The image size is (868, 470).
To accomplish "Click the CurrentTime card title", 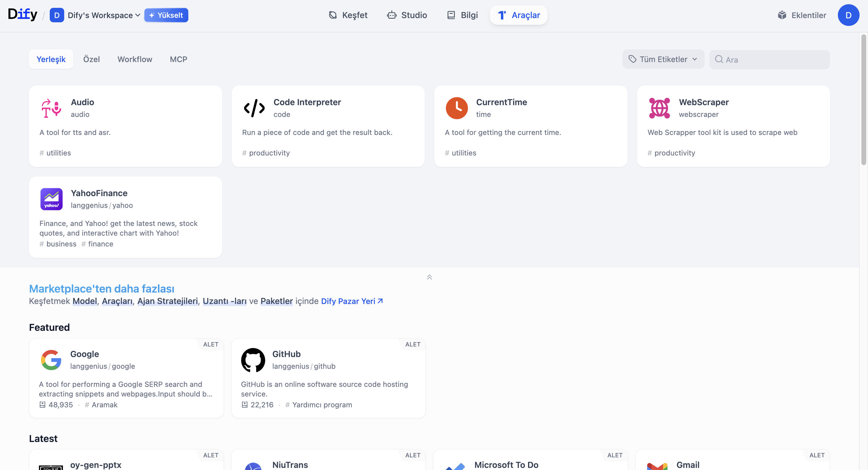I will [x=502, y=102].
